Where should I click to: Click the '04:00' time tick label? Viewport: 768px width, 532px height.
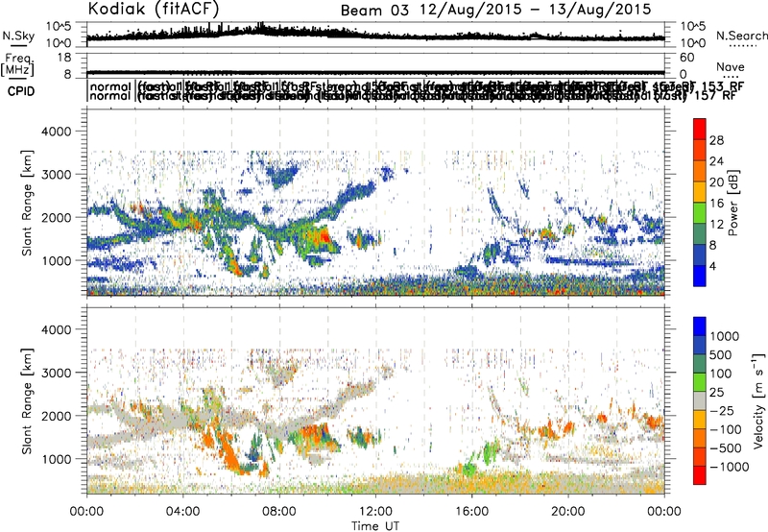182,512
